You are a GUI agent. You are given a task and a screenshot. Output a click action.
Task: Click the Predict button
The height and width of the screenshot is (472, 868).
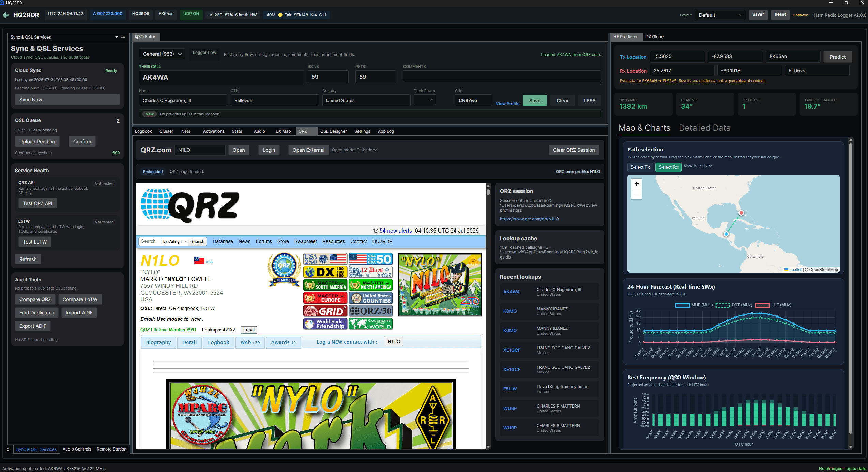tap(837, 57)
